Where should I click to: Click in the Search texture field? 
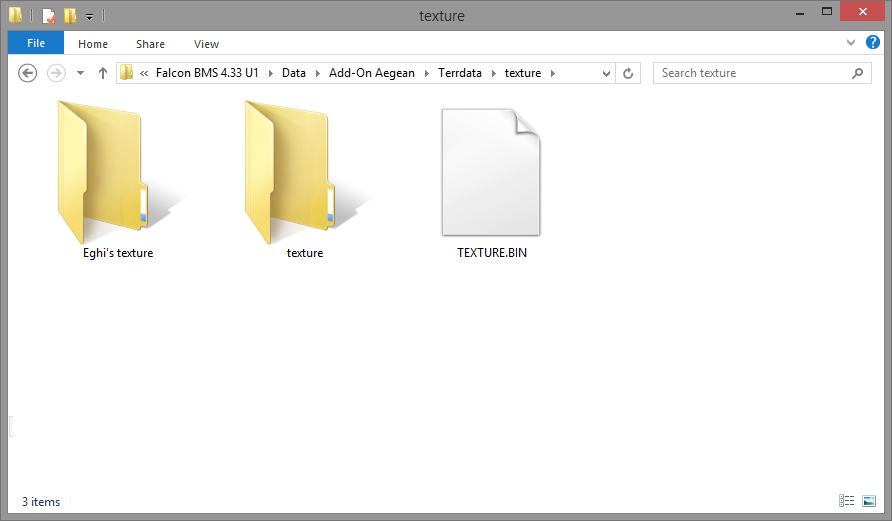pyautogui.click(x=750, y=73)
